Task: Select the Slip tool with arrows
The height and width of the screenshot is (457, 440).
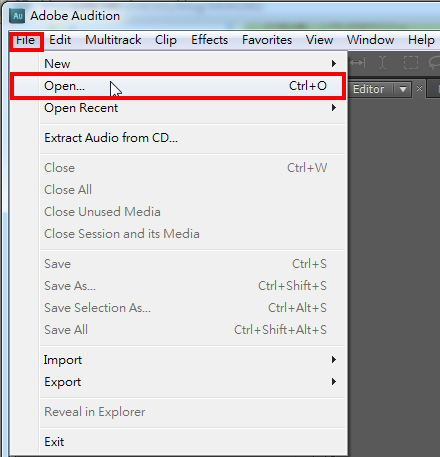Action: tap(357, 62)
